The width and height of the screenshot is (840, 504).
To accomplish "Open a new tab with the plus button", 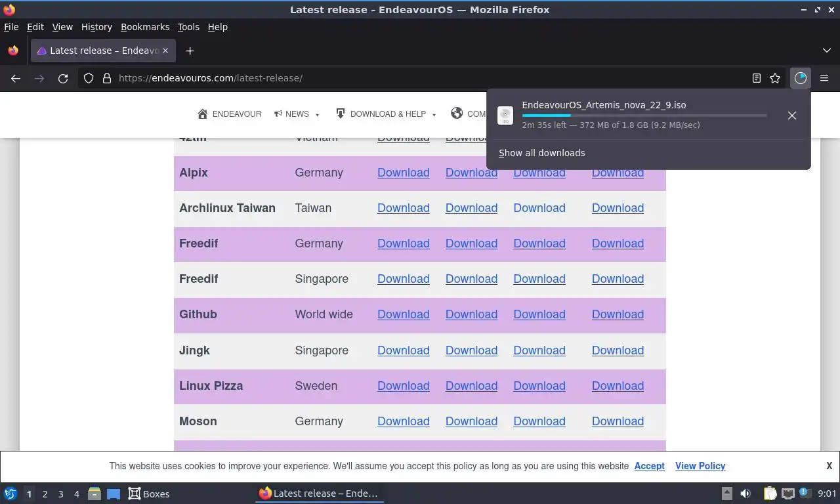I will pyautogui.click(x=190, y=51).
